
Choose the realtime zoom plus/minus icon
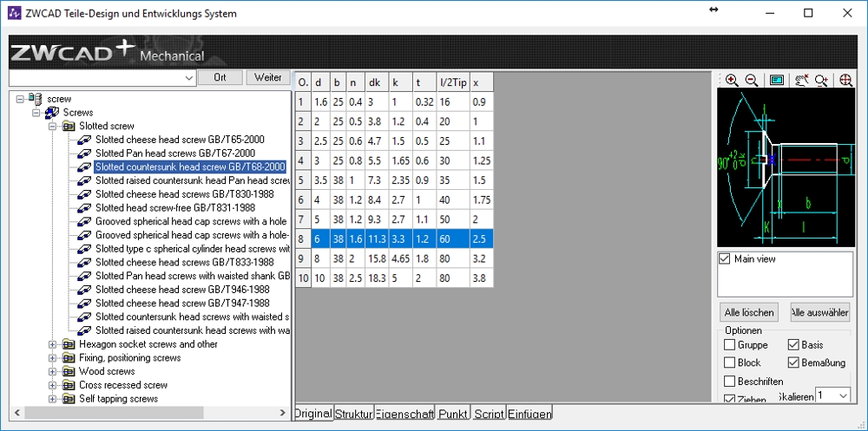pyautogui.click(x=821, y=81)
